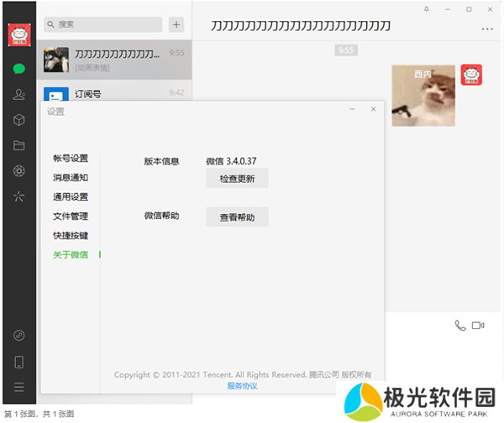The image size is (504, 423).
Task: Open the three-dot chat info menu
Action: pos(488,29)
